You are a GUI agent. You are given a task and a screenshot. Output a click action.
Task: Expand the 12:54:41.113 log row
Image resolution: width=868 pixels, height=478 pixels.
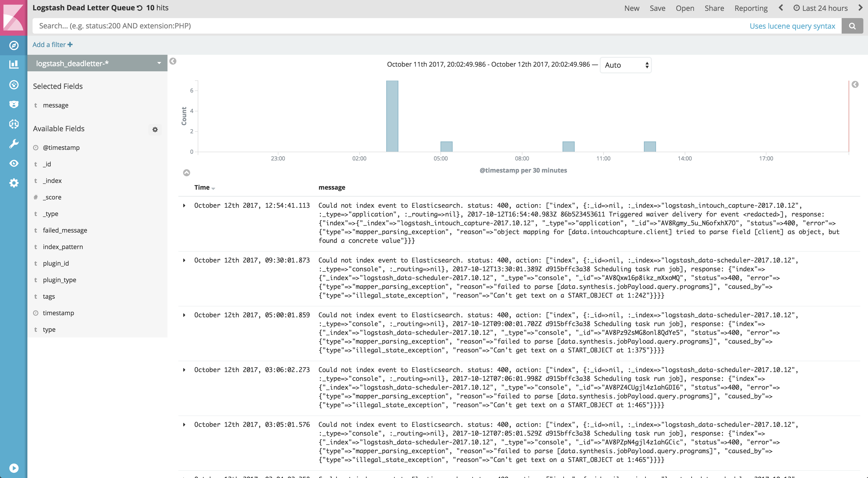coord(184,205)
